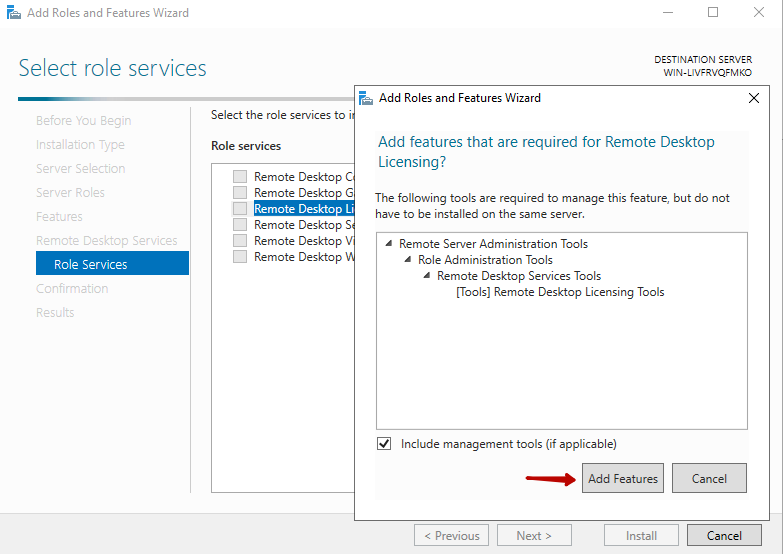Collapse the Remote Server Administration Tools node
The image size is (783, 554).
389,244
